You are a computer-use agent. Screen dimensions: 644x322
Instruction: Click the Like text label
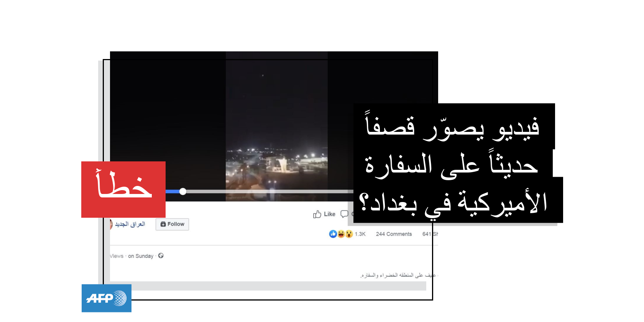click(x=330, y=214)
